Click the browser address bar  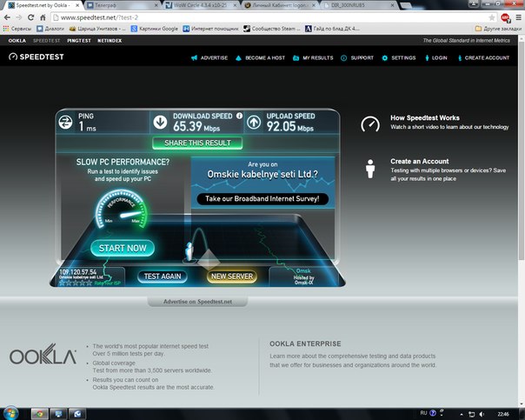click(261, 17)
